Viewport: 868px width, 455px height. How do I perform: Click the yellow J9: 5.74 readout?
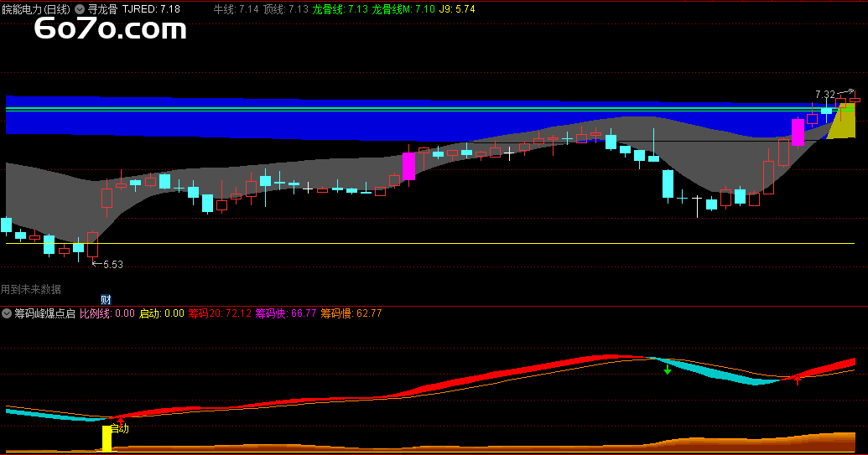point(457,9)
